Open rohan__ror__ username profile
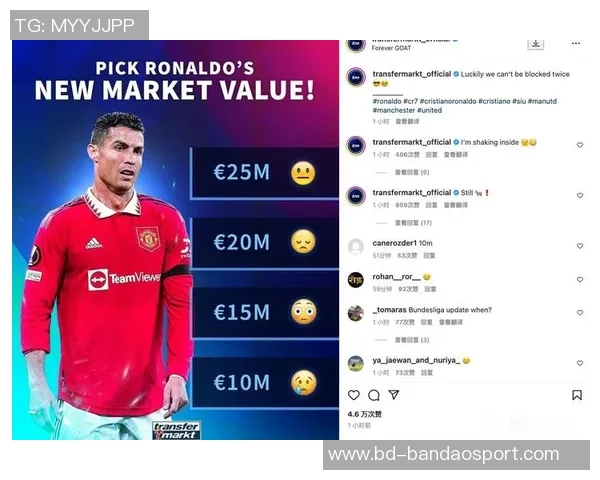 [396, 277]
